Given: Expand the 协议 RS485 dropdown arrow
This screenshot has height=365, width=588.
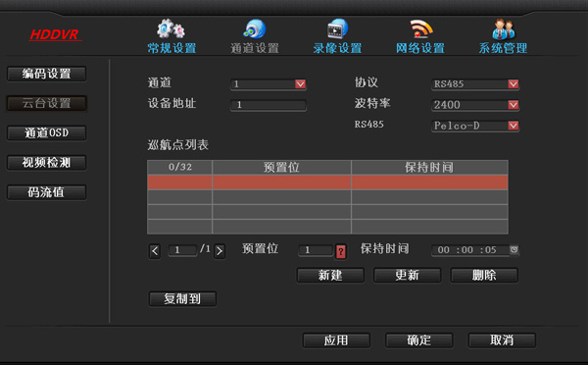Looking at the screenshot, I should [514, 83].
